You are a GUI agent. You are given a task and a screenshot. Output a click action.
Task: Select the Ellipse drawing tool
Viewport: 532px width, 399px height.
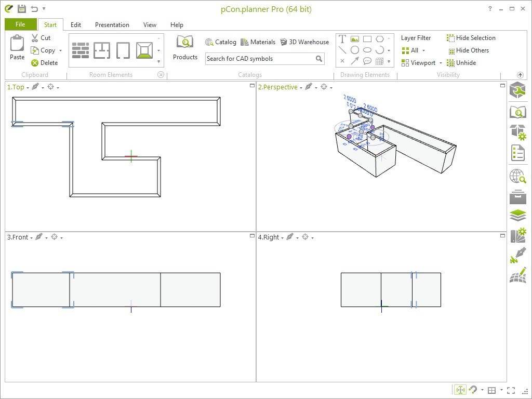[367, 50]
